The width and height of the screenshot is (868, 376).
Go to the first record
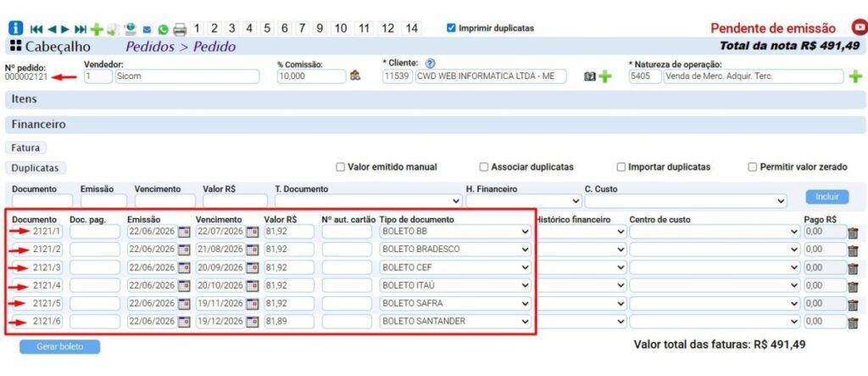coord(36,29)
